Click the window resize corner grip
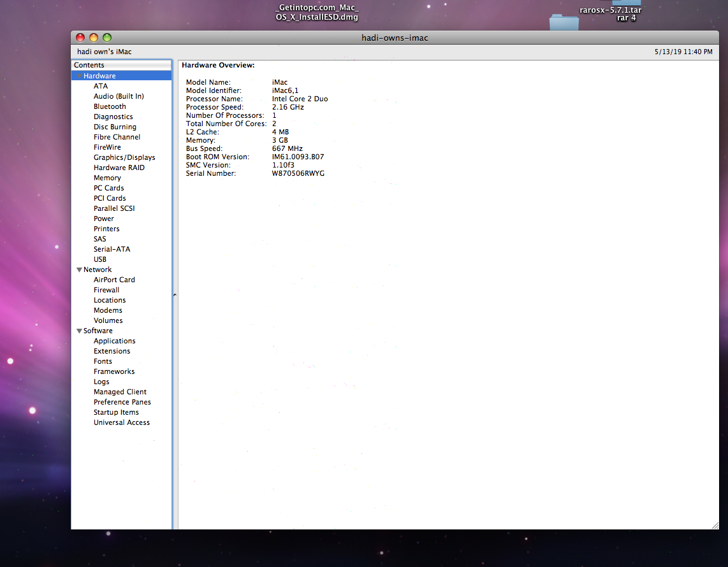Image resolution: width=728 pixels, height=567 pixels. click(715, 525)
